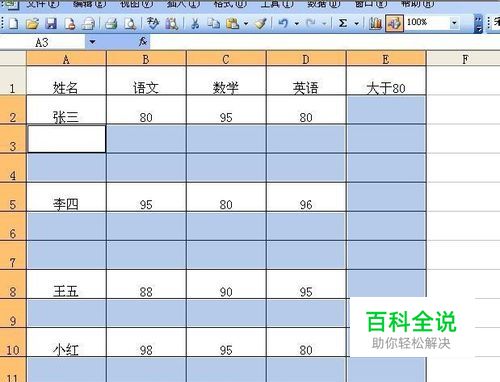Screen dimensions: 500x382
Task: Click the Paste clipboard icon
Action: click(232, 23)
